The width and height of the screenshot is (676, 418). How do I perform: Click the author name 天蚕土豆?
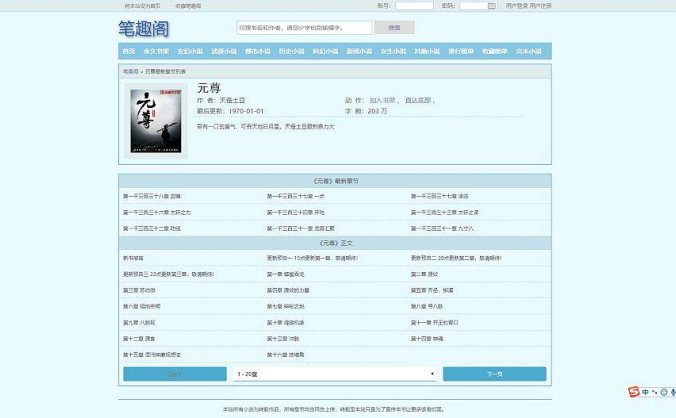pyautogui.click(x=232, y=100)
